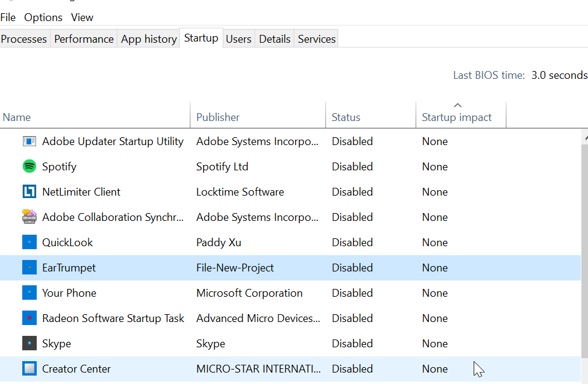Switch to the App history tab
588x384 pixels.
[x=149, y=39]
